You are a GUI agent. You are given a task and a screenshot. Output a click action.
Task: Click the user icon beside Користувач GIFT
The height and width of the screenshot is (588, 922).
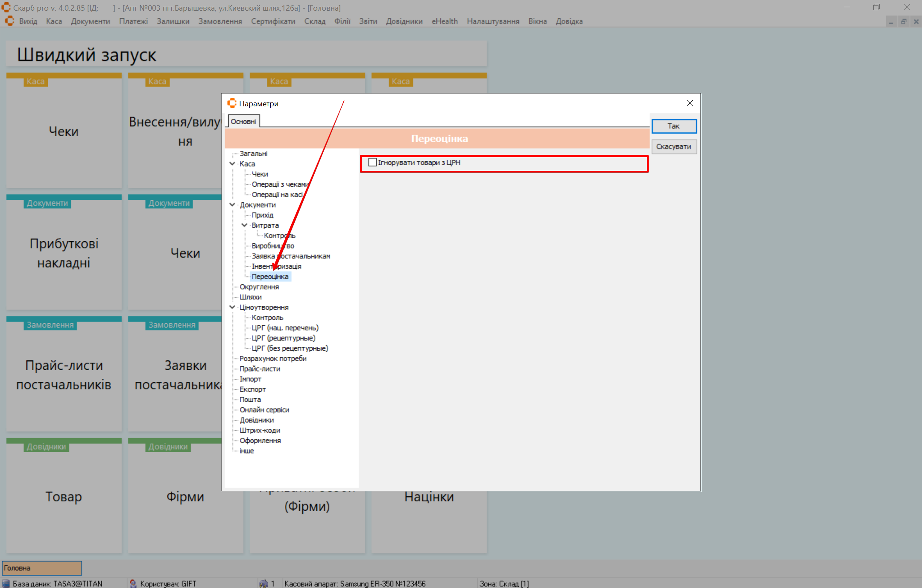coord(133,583)
